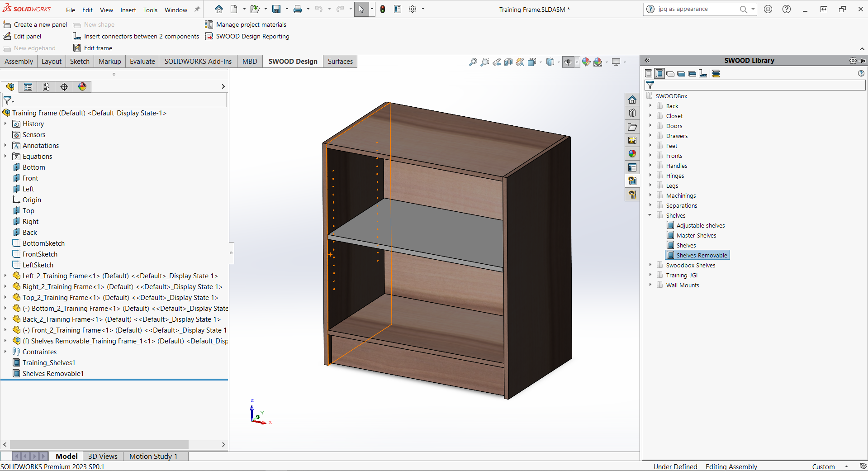Click Design Library icon in task pane

click(x=632, y=113)
